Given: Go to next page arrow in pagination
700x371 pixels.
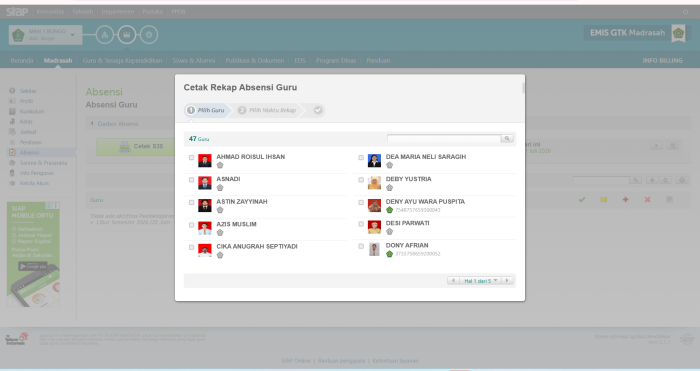Looking at the screenshot, I should point(507,280).
